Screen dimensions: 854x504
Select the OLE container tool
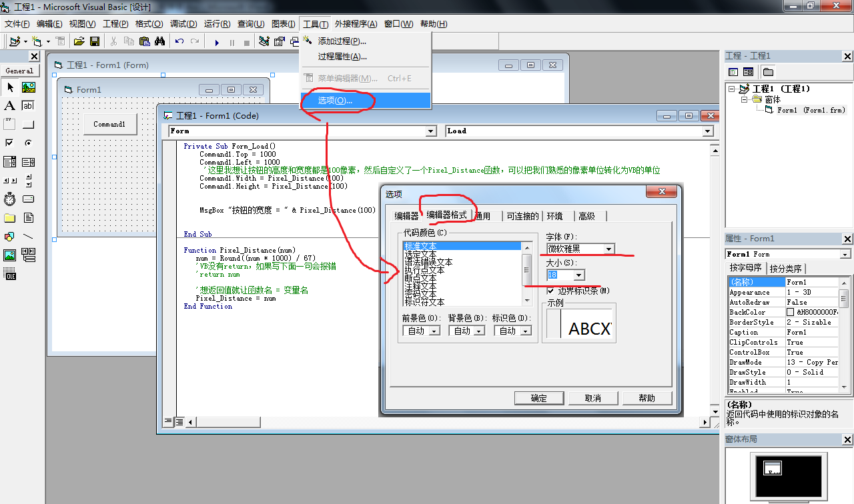pyautogui.click(x=10, y=274)
